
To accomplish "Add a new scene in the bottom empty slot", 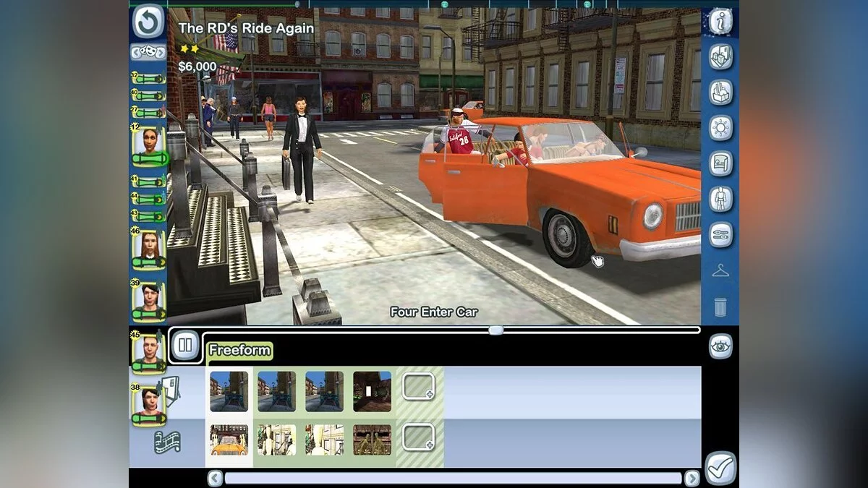I will coord(419,437).
